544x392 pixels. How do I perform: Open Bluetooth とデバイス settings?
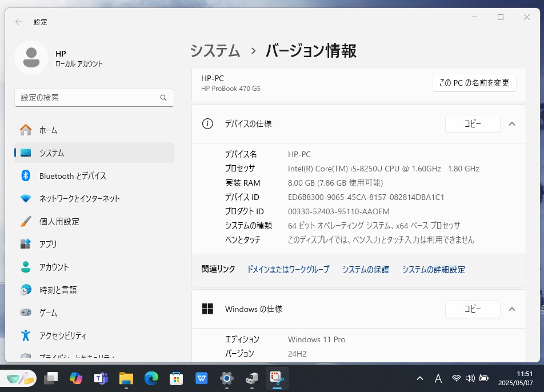tap(94, 175)
